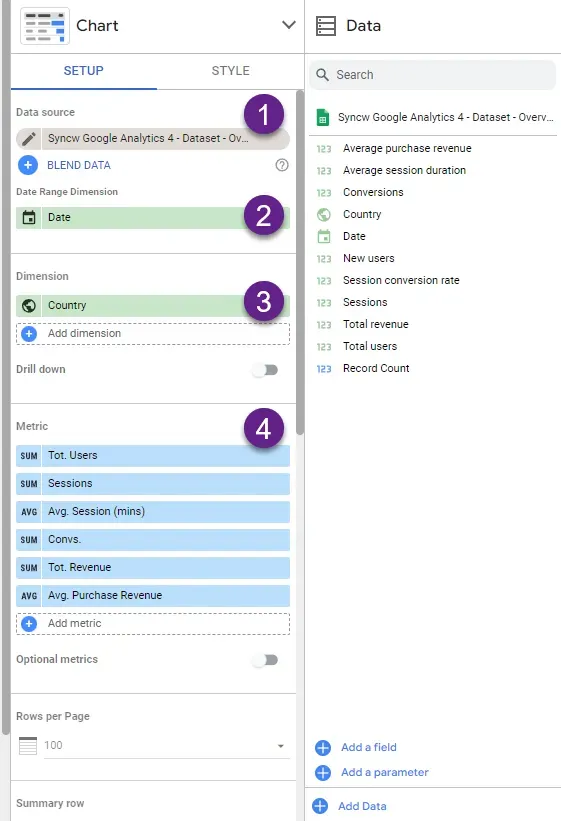Click the table chart type thumbnail icon
Image resolution: width=561 pixels, height=821 pixels.
click(x=45, y=26)
